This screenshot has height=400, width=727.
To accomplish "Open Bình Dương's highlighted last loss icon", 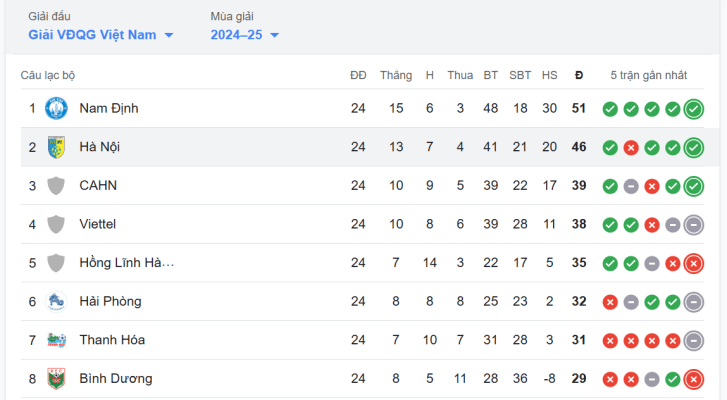I will tap(694, 380).
